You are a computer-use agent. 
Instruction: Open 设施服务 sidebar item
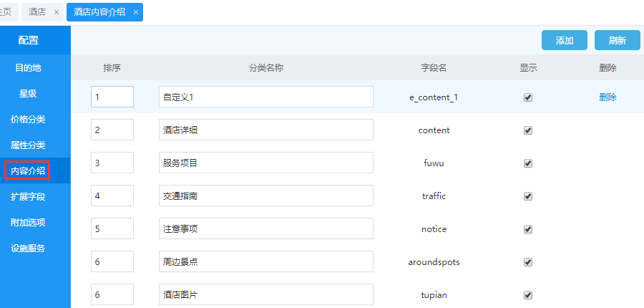tap(29, 248)
